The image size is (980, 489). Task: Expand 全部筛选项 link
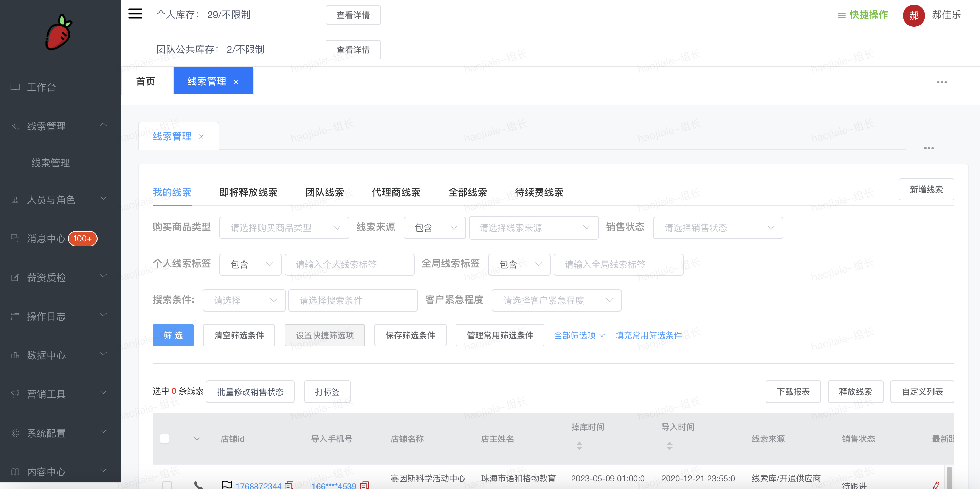click(x=579, y=335)
